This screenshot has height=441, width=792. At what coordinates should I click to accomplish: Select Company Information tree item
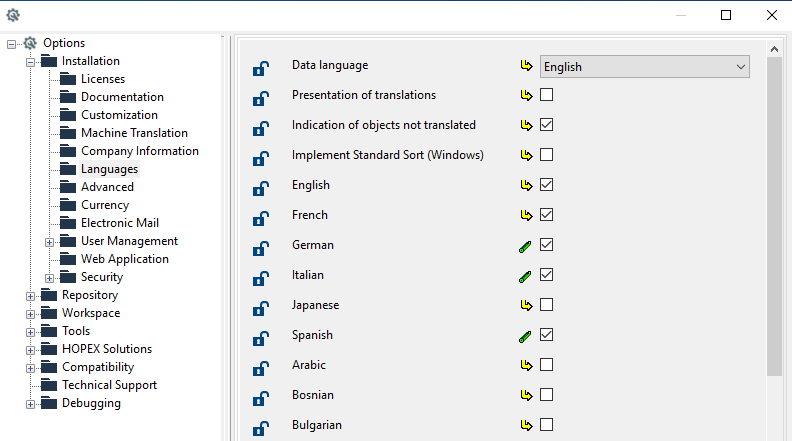click(140, 151)
